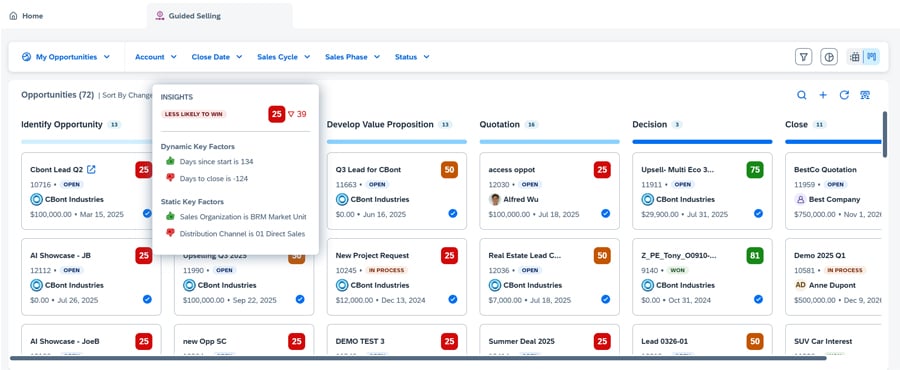Click thumbs-up icon for Sales Organization factor
Viewport: 900px width, 370px height.
[x=170, y=216]
